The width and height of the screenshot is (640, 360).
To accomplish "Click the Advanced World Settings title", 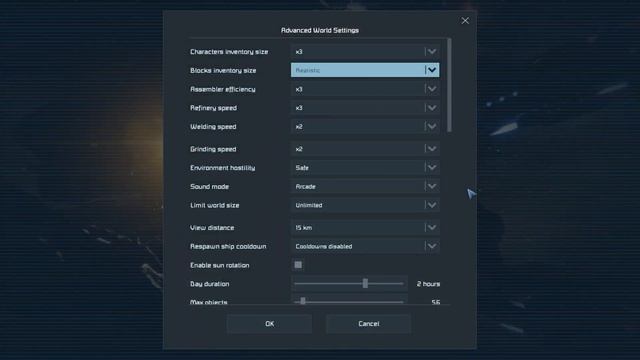I will pyautogui.click(x=320, y=30).
